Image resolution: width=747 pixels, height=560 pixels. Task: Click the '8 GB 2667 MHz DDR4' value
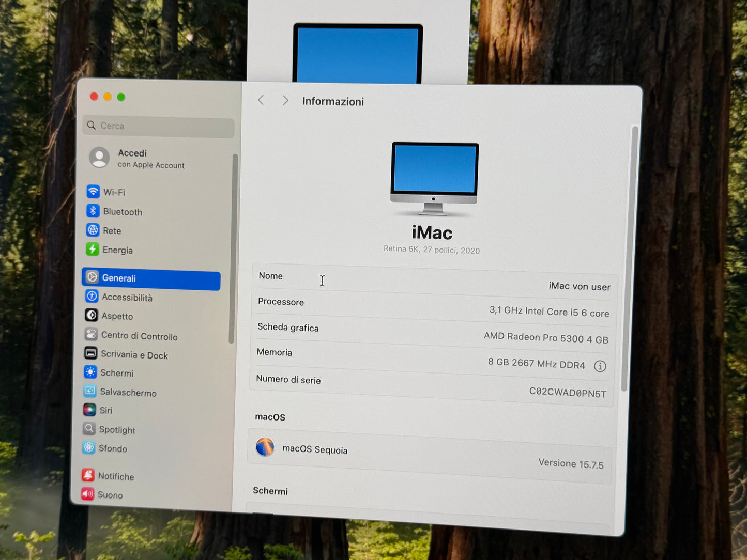537,363
